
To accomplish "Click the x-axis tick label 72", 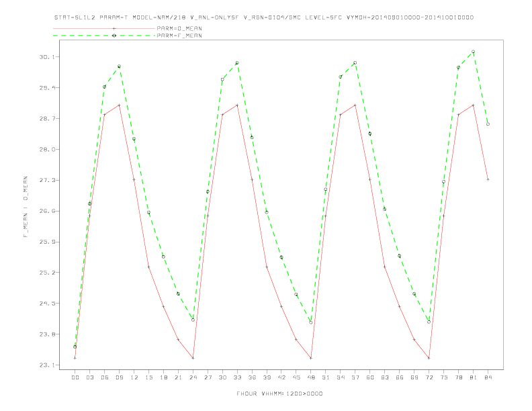I will pos(429,377).
